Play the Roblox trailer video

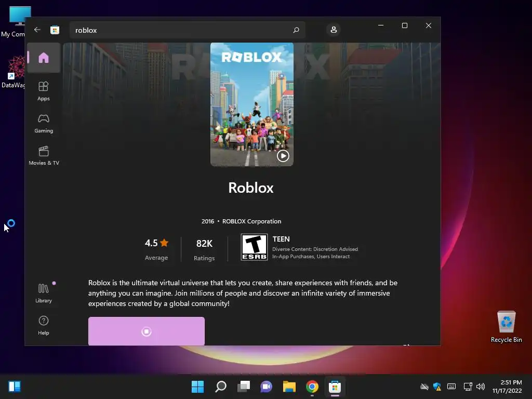click(283, 156)
